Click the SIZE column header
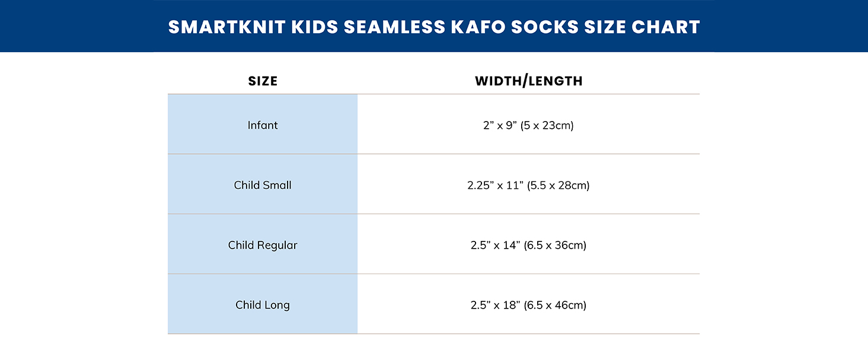The height and width of the screenshot is (356, 868). pyautogui.click(x=263, y=81)
